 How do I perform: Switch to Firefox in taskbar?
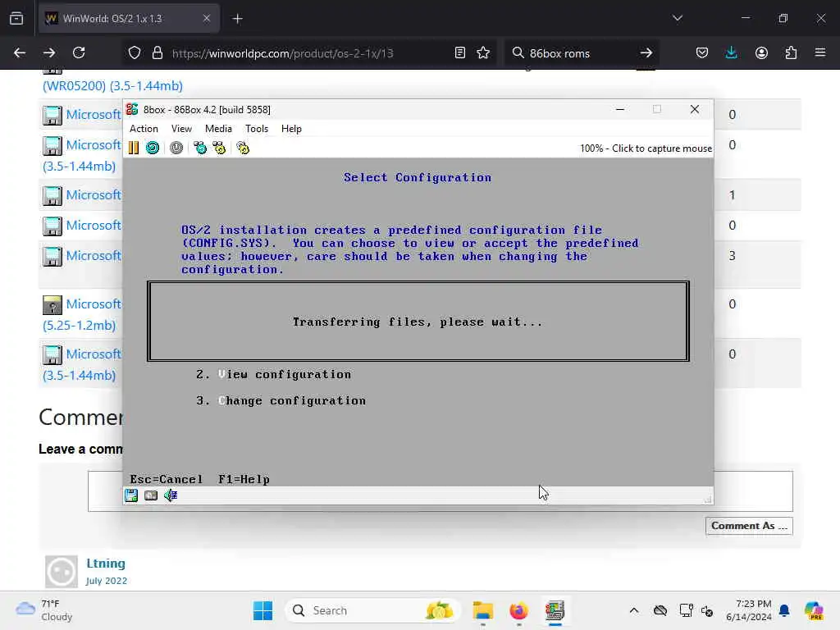[x=518, y=610]
